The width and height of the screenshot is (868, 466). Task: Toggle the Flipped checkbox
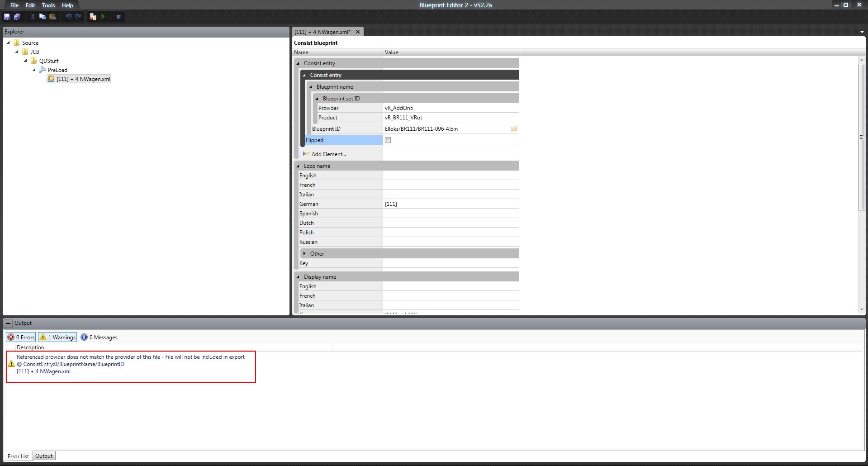[388, 140]
